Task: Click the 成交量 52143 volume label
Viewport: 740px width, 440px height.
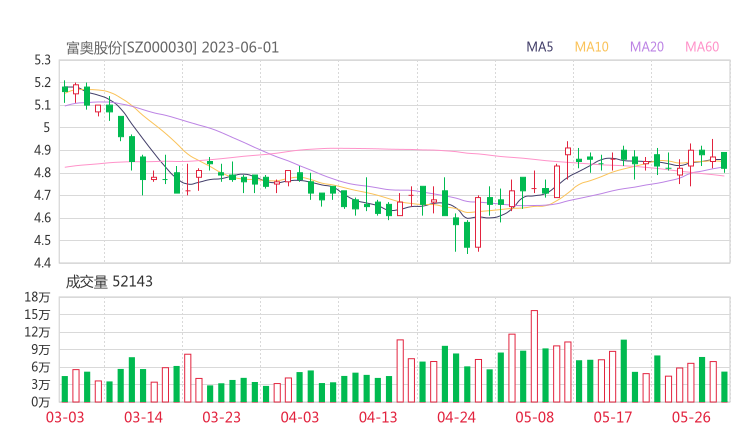Action: coord(109,282)
